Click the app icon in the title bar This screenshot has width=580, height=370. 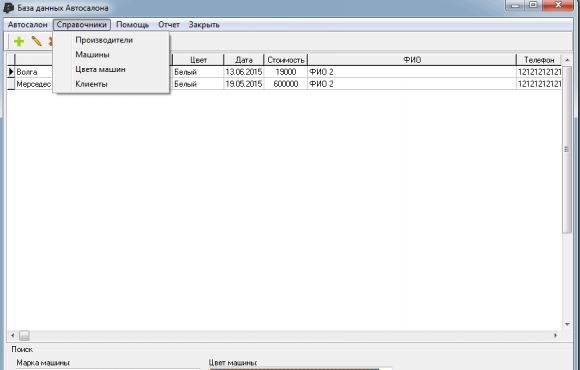(x=8, y=8)
